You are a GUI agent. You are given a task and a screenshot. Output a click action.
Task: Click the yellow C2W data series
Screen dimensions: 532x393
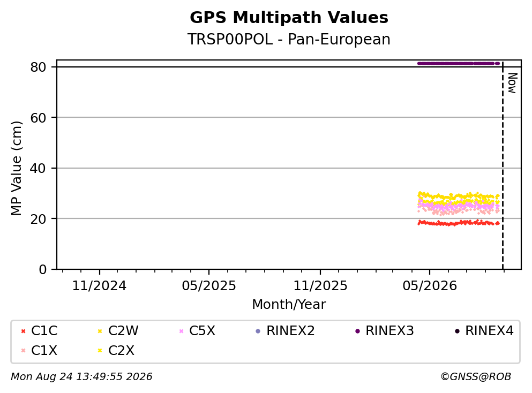point(459,196)
